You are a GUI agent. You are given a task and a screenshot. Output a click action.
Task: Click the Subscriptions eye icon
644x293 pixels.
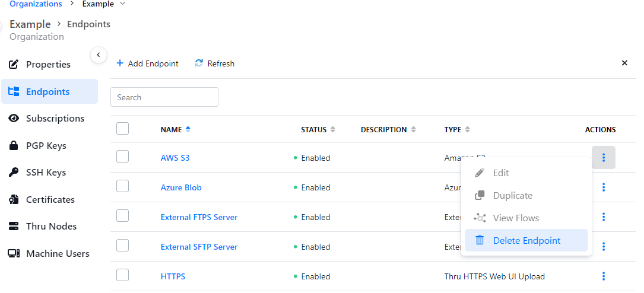click(x=14, y=119)
